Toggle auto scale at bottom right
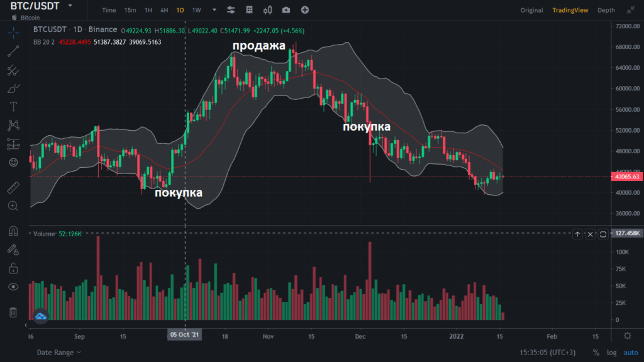The height and width of the screenshot is (362, 644). (x=630, y=353)
